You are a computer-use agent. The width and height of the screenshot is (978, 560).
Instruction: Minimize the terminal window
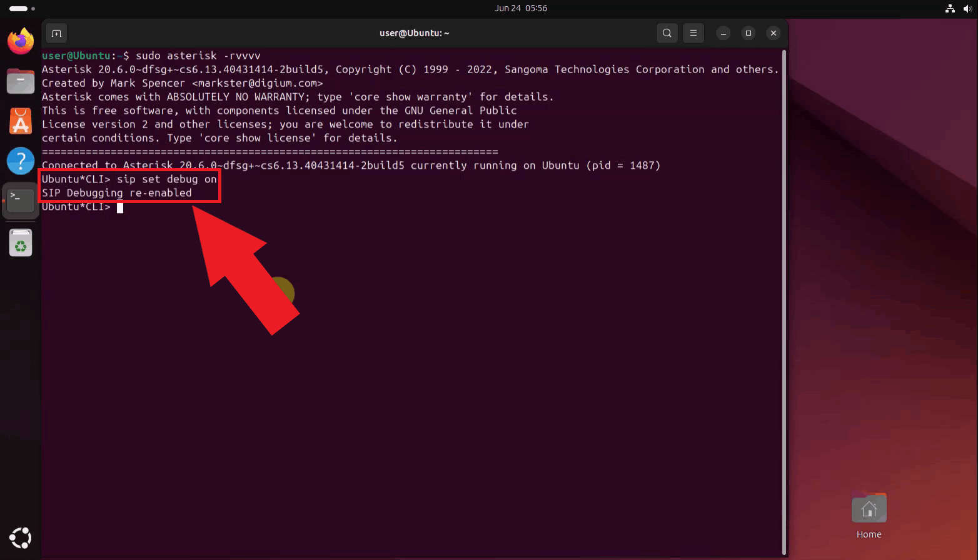pyautogui.click(x=723, y=33)
